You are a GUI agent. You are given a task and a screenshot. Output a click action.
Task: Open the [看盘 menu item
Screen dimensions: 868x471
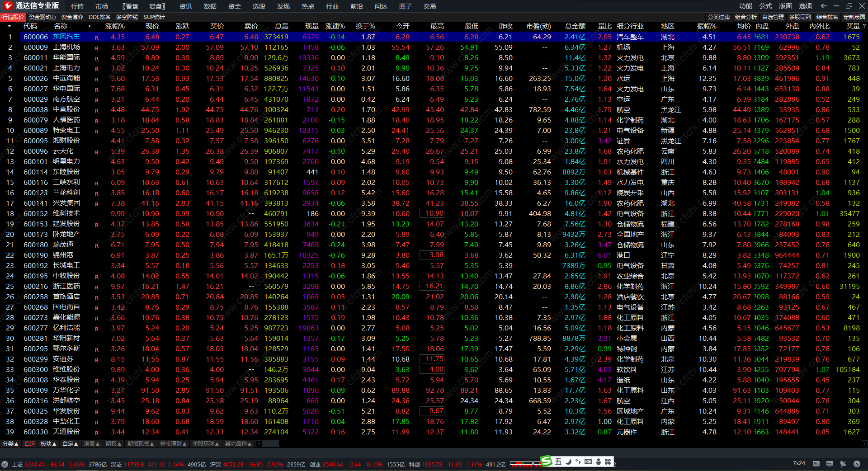(x=130, y=6)
